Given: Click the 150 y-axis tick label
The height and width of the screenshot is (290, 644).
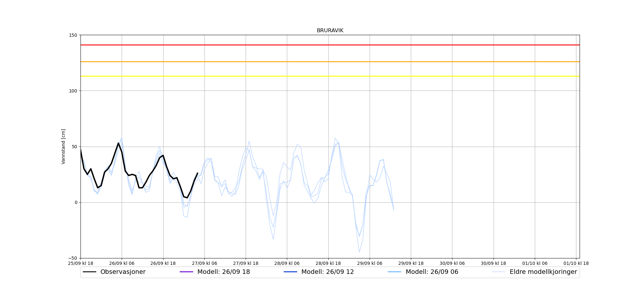Looking at the screenshot, I should tap(73, 35).
